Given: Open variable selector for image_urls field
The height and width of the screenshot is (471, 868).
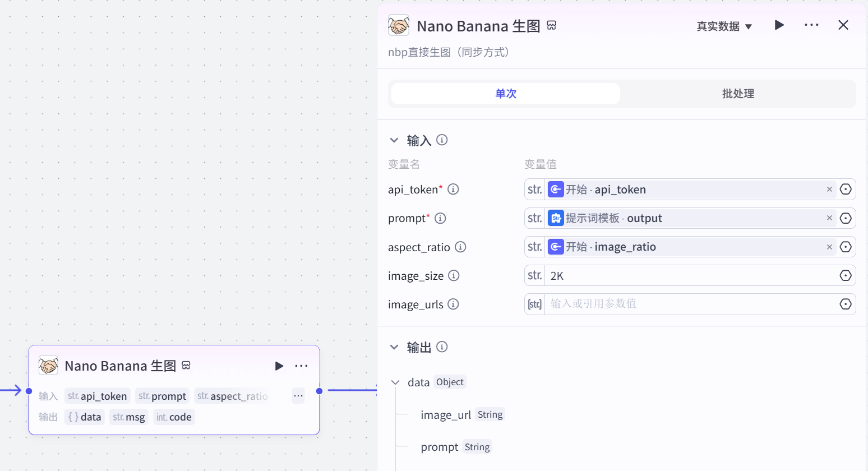Looking at the screenshot, I should 846,304.
